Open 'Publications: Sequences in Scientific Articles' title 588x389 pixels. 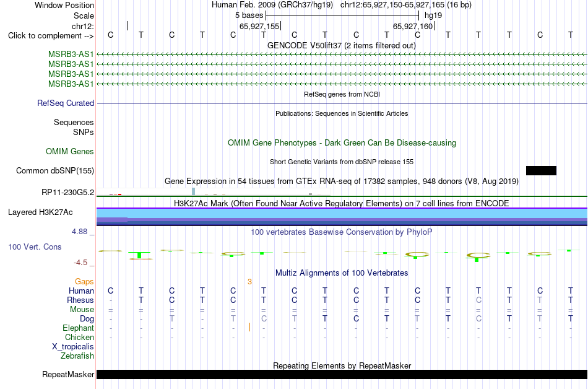[x=342, y=113]
